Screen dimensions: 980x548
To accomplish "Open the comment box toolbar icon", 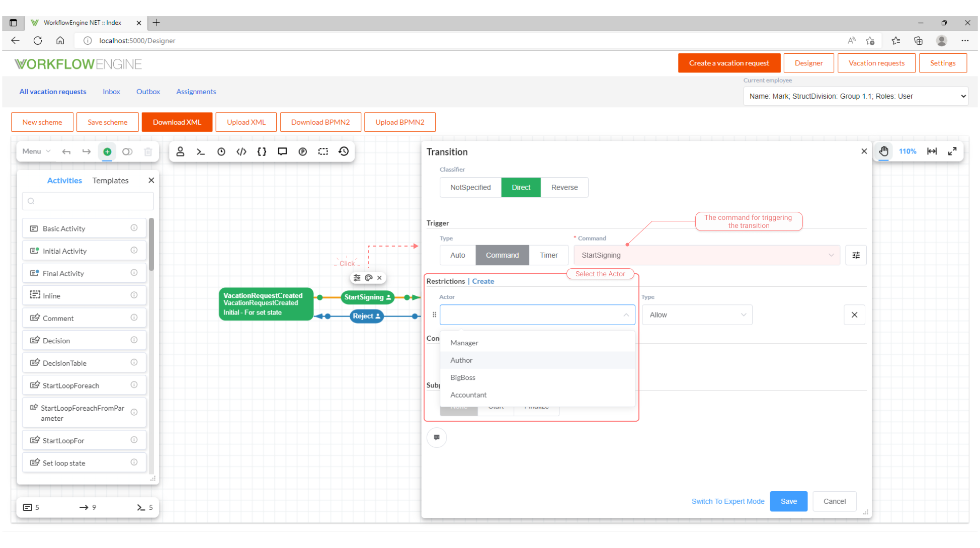I will coord(282,151).
